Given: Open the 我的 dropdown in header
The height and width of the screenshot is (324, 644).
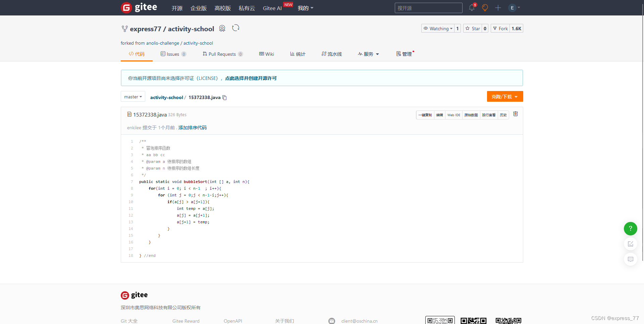Looking at the screenshot, I should click(306, 8).
